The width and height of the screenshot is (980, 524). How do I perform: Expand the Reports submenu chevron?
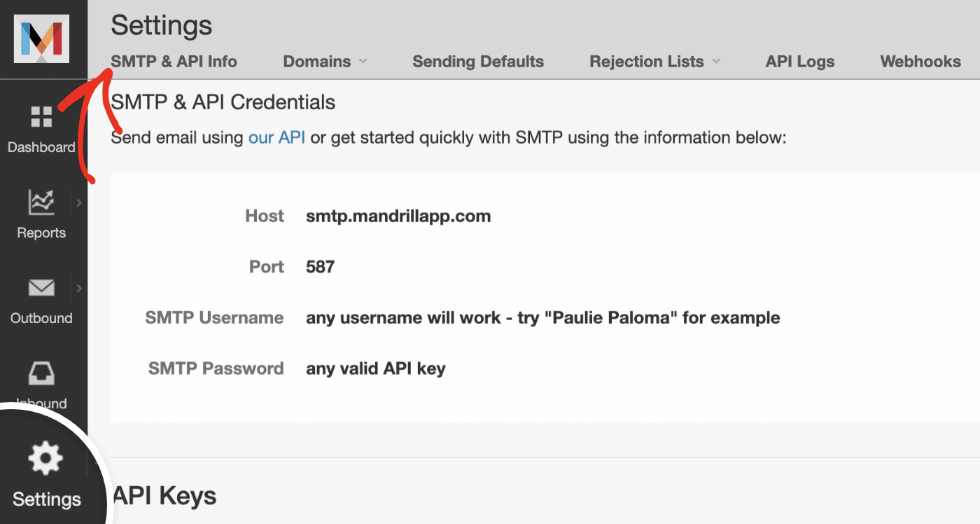point(79,202)
